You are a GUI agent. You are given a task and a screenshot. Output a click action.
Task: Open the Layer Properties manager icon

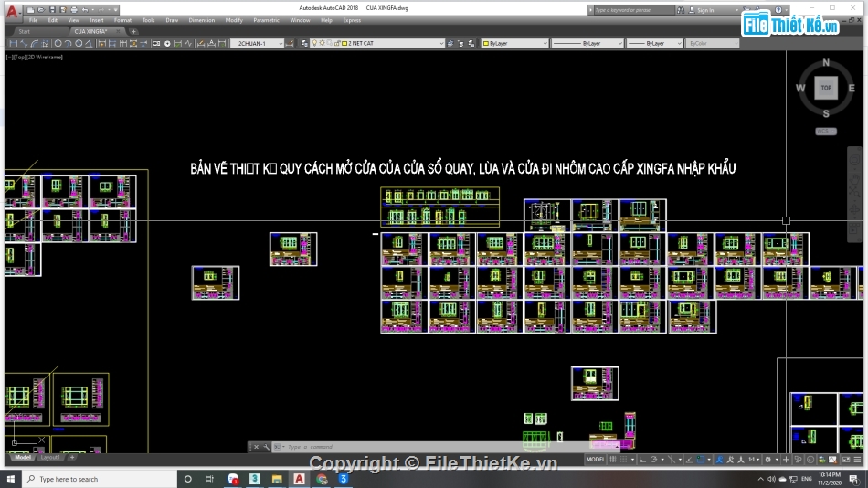pos(304,43)
